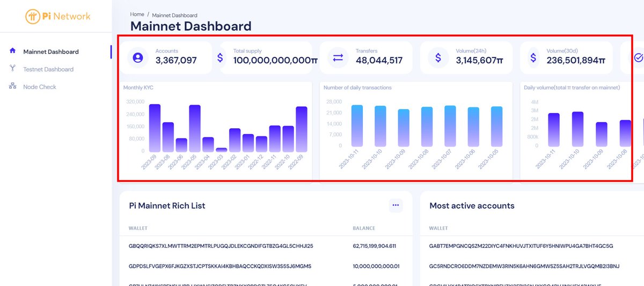Open the Rich List three-dots menu

(396, 205)
